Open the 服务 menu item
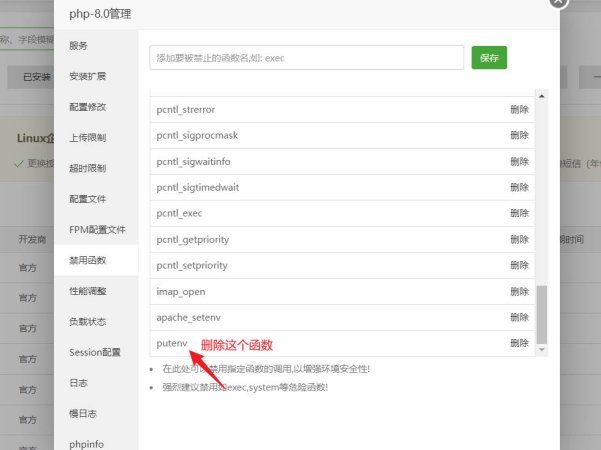Viewport: 601px width, 450px height. tap(78, 46)
